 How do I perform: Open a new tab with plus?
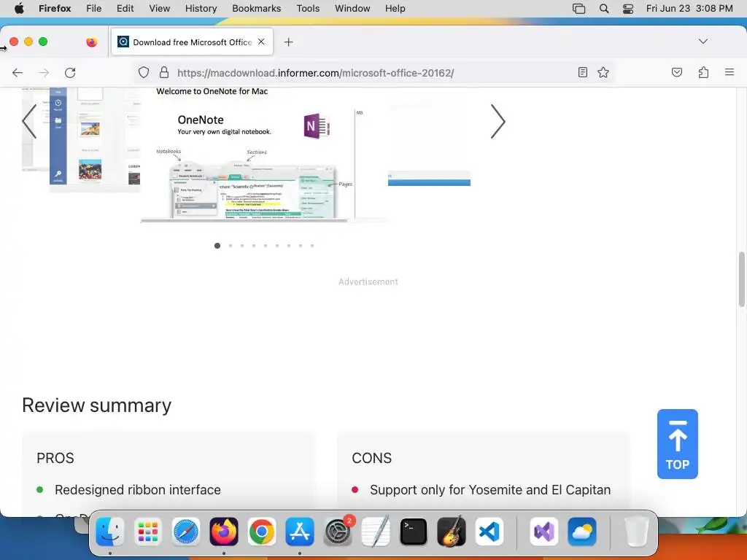pos(288,42)
